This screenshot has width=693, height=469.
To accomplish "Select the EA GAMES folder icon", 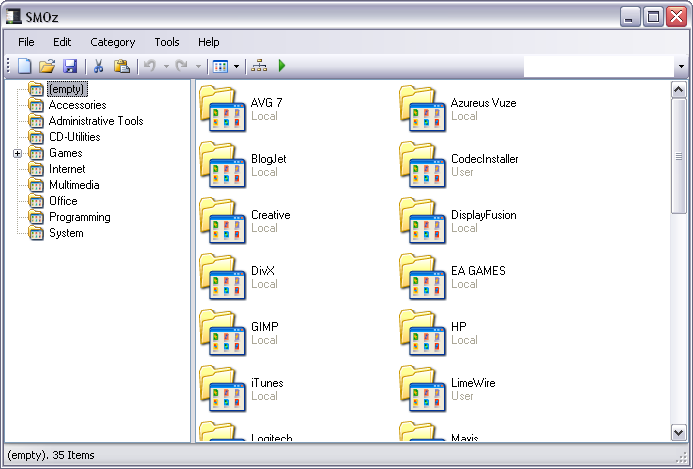I will (423, 277).
